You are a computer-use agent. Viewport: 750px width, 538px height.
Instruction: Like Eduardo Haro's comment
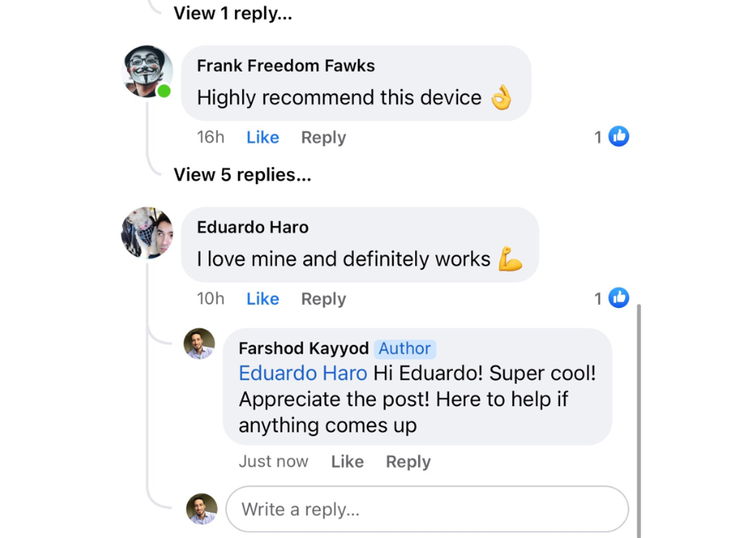click(x=263, y=298)
